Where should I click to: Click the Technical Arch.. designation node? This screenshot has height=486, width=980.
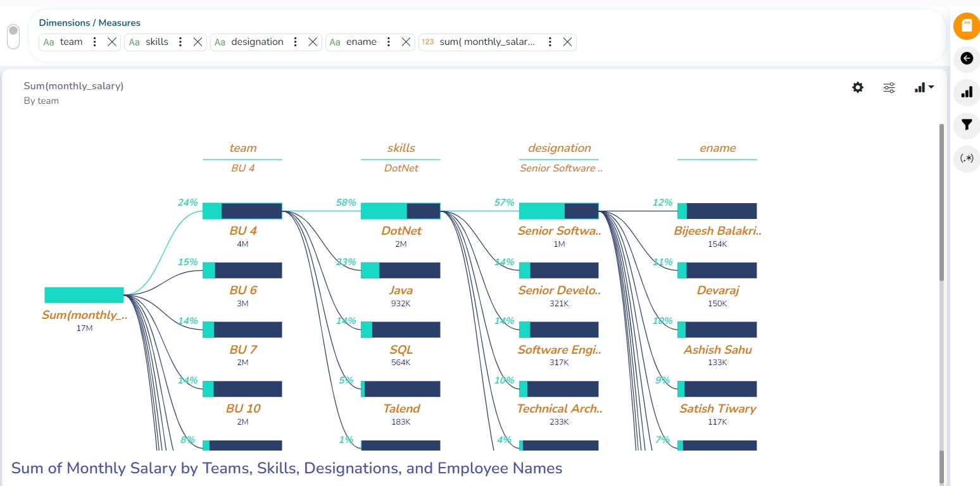(x=558, y=389)
